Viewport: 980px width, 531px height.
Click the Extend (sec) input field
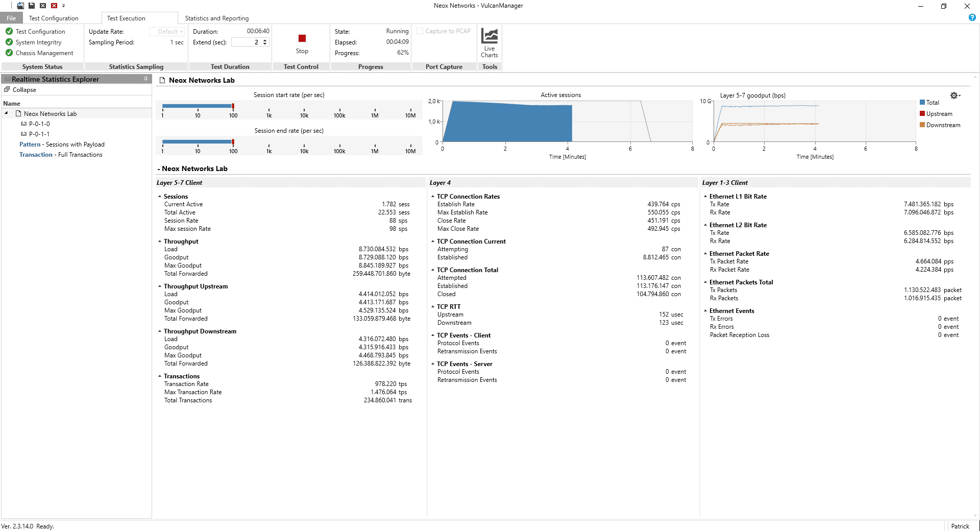click(x=247, y=42)
